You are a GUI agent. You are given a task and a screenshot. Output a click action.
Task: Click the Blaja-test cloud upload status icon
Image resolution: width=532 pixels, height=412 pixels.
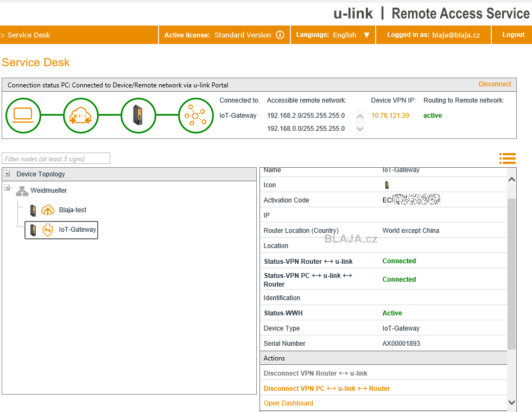pos(48,210)
